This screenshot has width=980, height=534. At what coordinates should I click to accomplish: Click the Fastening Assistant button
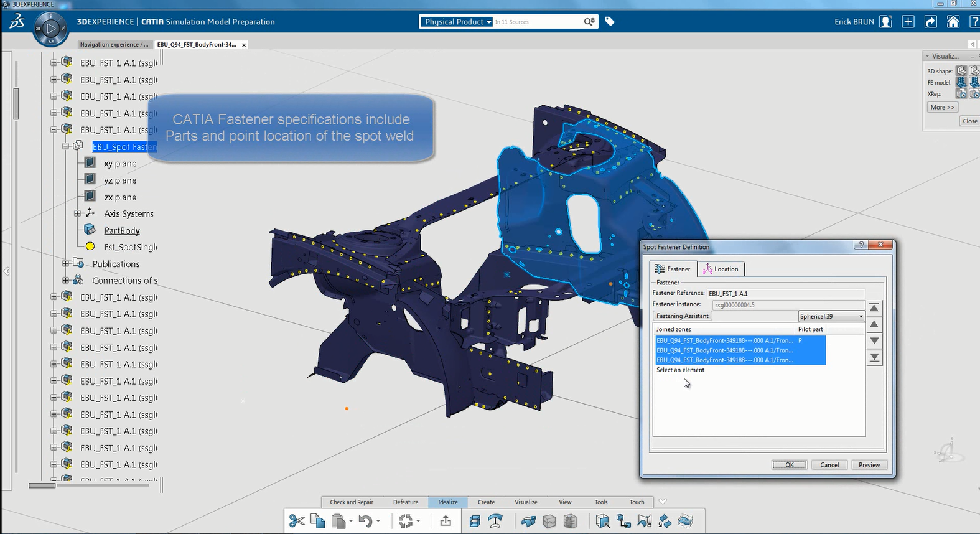(x=682, y=316)
